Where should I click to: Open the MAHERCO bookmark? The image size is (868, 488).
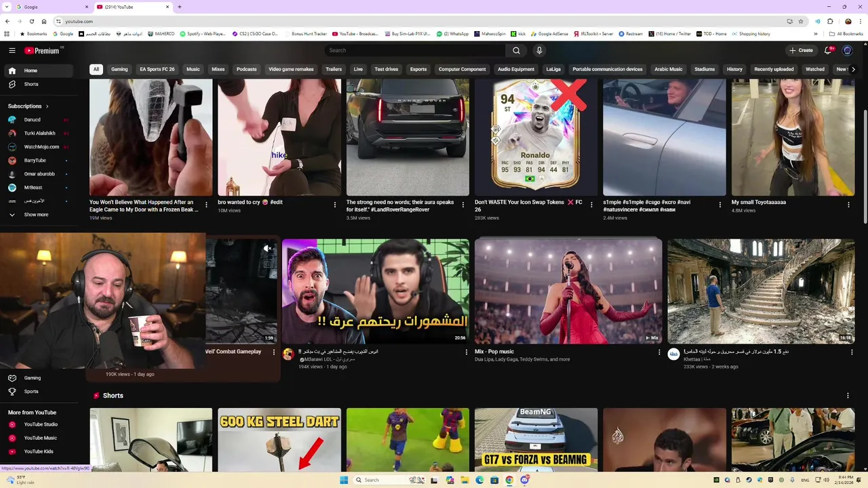click(x=161, y=34)
